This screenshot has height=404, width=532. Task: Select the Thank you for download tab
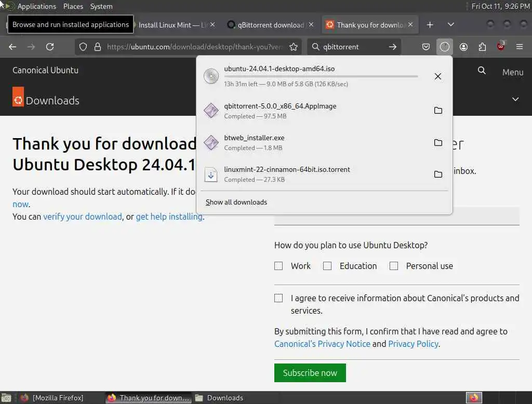[370, 25]
